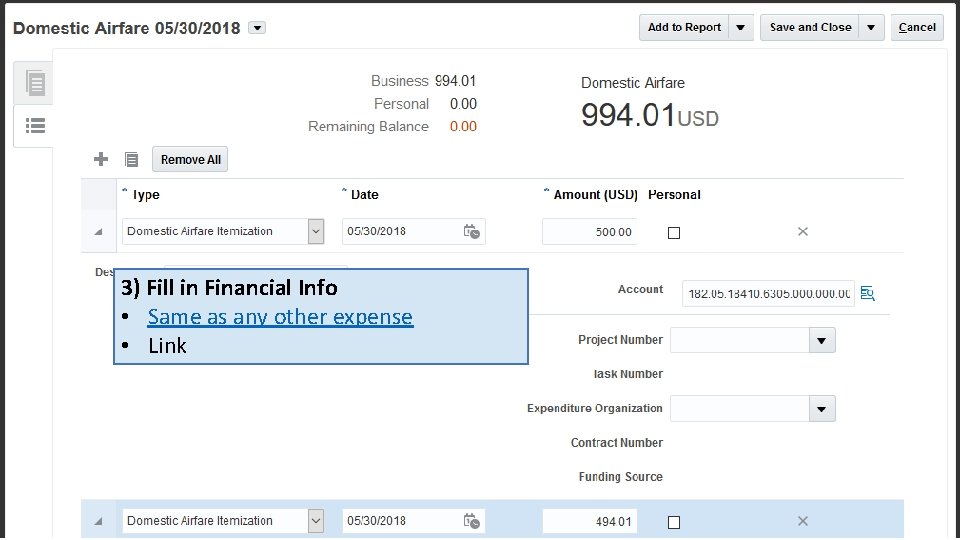Open the Project Number dropdown
This screenshot has width=960, height=540.
coord(822,340)
